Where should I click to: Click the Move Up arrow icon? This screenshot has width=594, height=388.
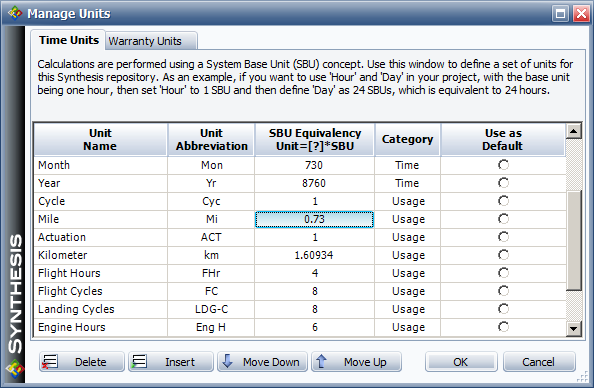pyautogui.click(x=321, y=361)
